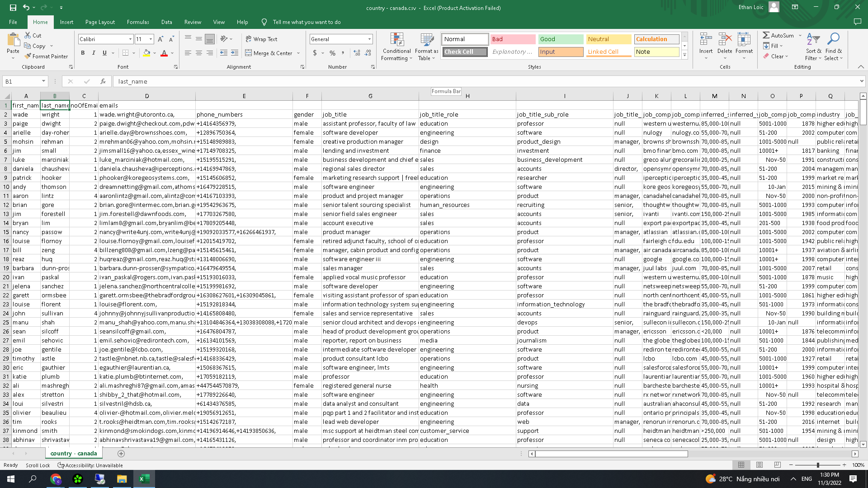Click the Format Painter brush

[46, 56]
